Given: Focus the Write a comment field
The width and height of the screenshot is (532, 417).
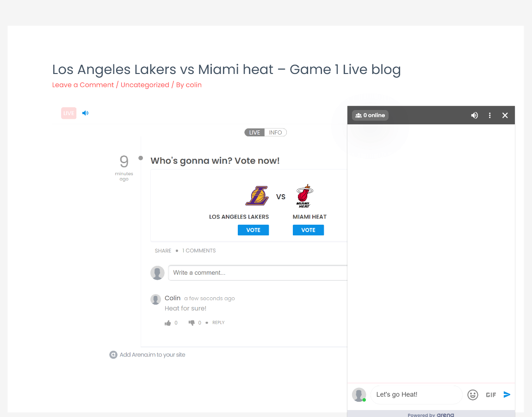Looking at the screenshot, I should click(258, 273).
